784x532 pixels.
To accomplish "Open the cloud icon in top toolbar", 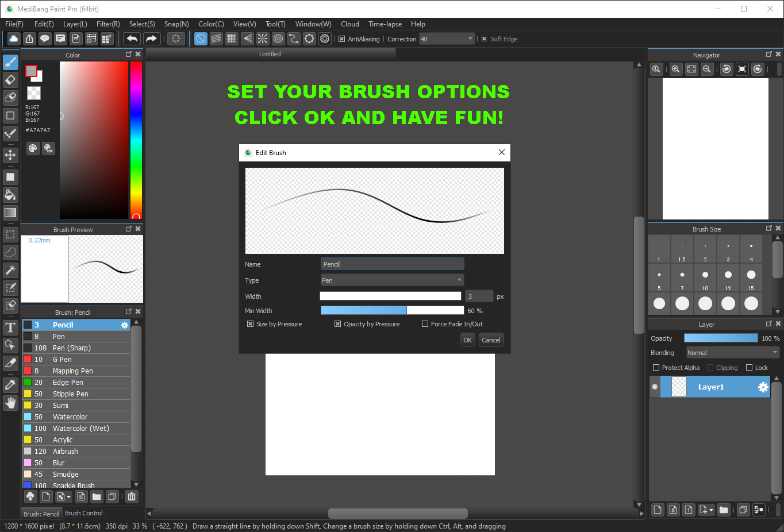I will coord(14,38).
